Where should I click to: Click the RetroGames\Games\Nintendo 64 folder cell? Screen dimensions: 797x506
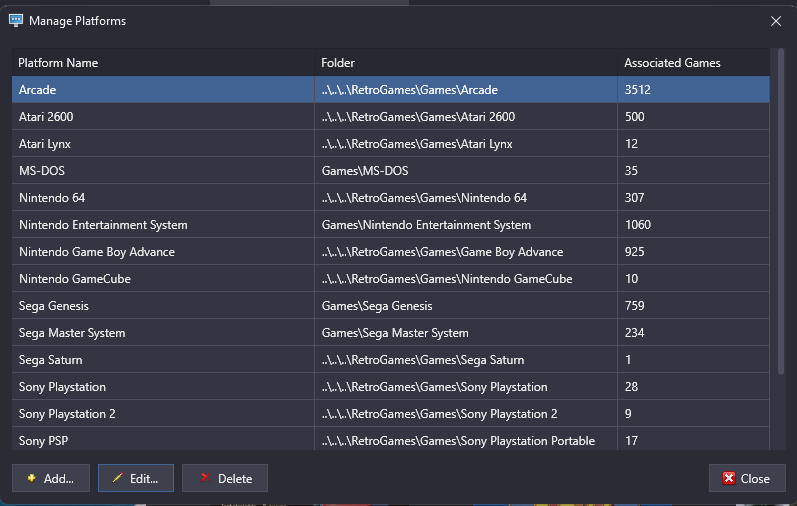[466, 197]
